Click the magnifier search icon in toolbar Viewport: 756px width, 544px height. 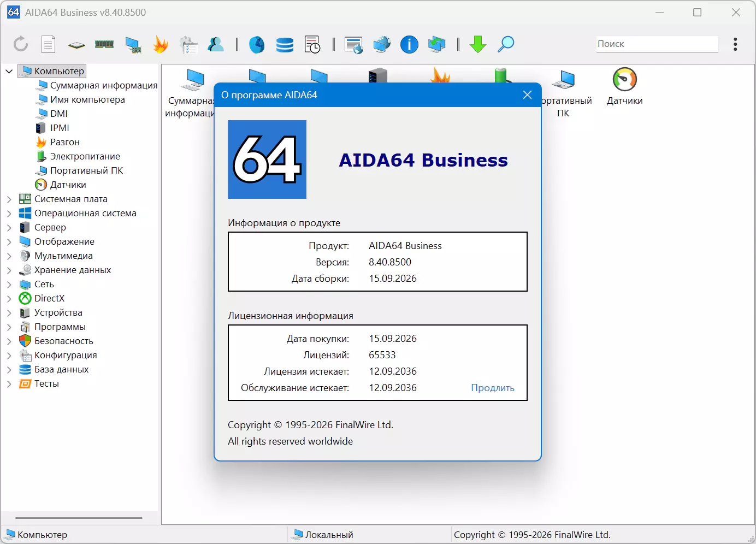(x=506, y=44)
